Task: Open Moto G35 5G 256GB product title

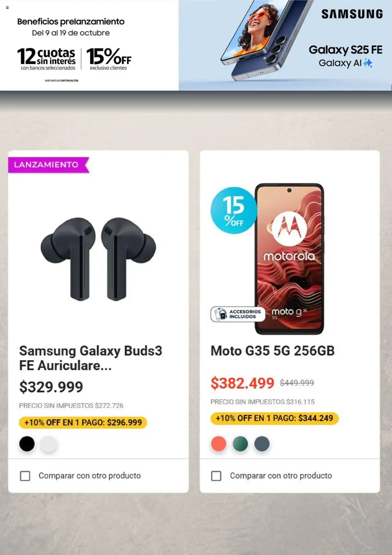Action: pyautogui.click(x=273, y=351)
